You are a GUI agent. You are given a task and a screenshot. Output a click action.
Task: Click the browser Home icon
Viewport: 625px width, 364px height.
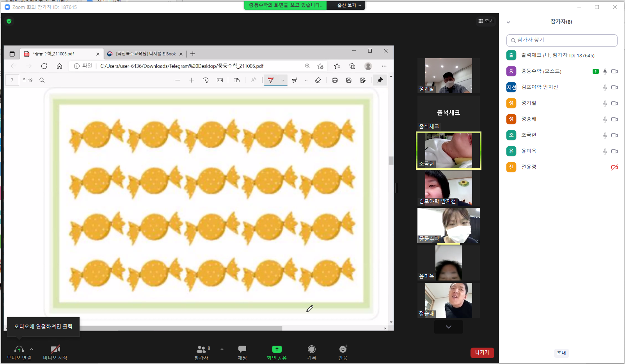(59, 66)
